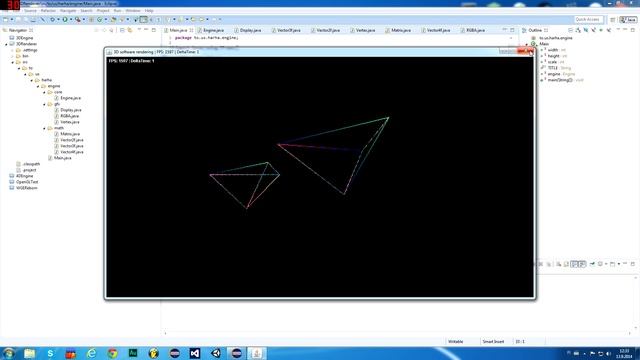Collapse the core folder
640x360 pixels.
click(44, 92)
